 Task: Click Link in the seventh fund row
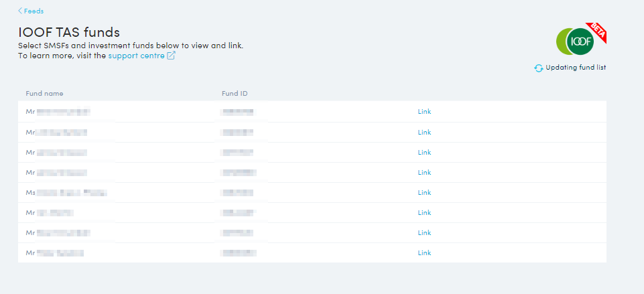pos(424,233)
